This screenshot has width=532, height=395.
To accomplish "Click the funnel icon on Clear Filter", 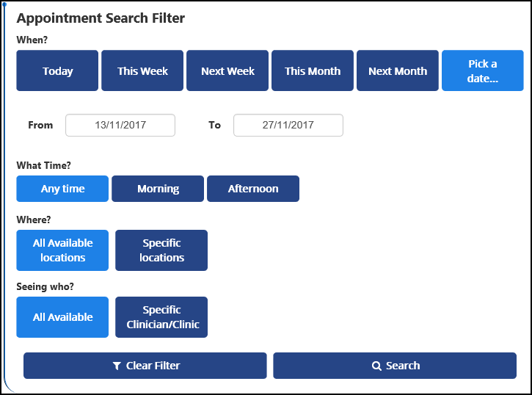I will point(117,366).
